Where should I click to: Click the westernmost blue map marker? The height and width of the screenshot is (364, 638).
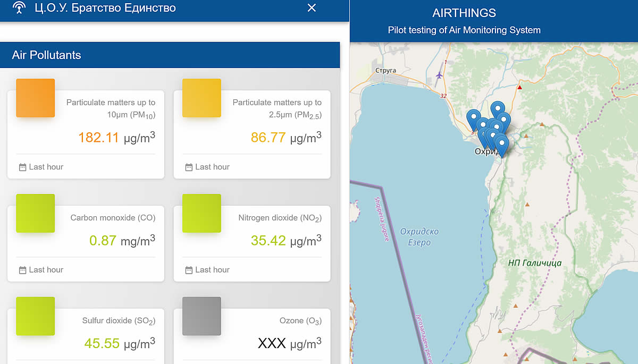click(x=473, y=119)
